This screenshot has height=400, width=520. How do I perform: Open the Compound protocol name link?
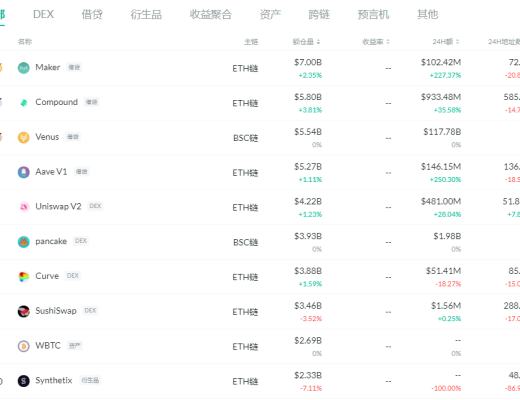point(56,102)
